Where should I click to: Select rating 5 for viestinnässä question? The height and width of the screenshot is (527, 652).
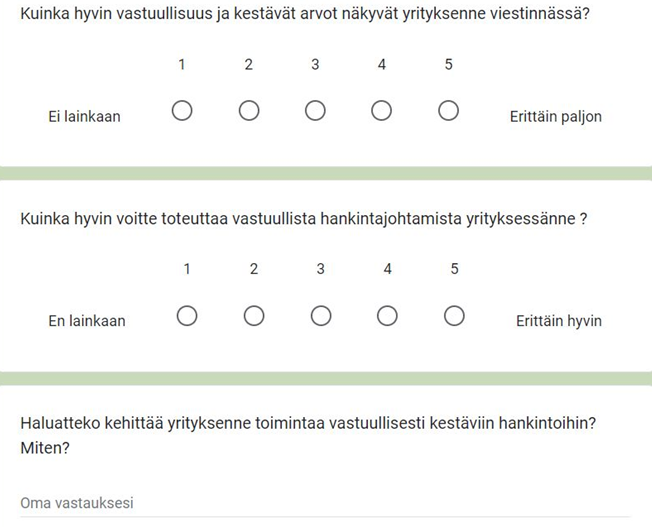point(449,111)
